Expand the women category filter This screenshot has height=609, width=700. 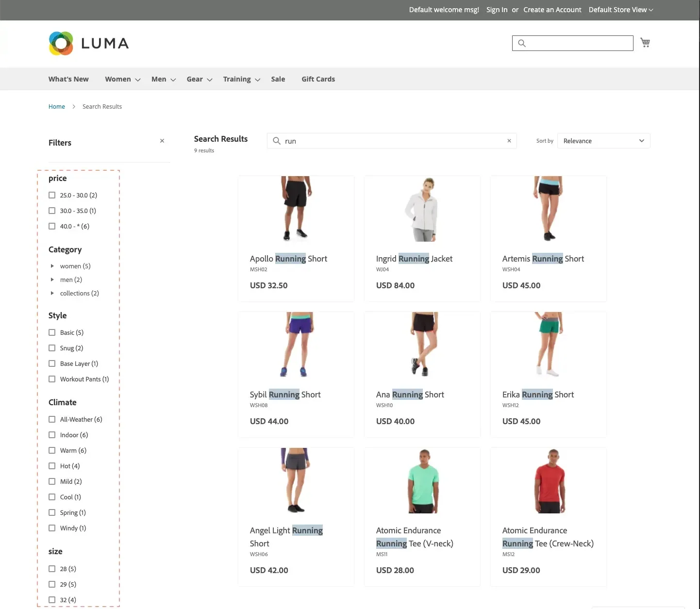[52, 266]
